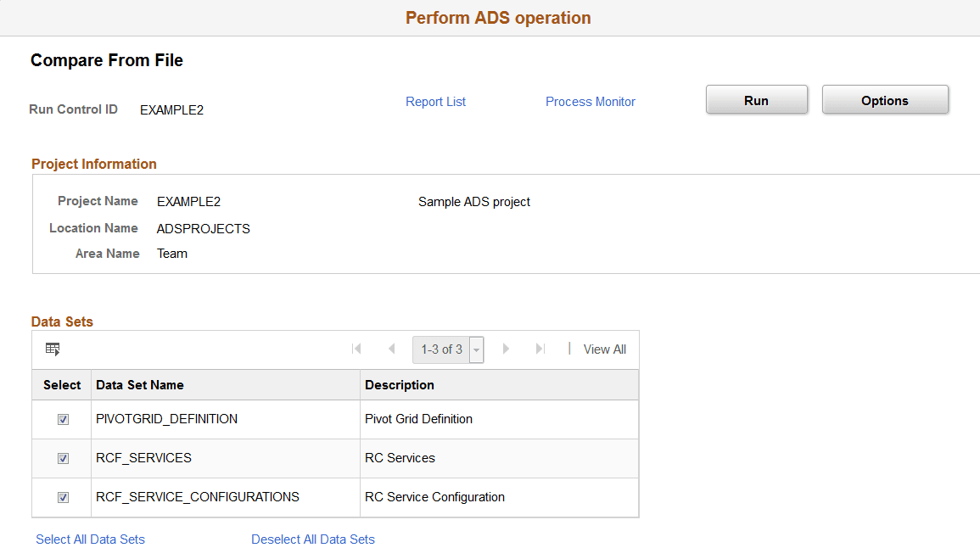Click the Description column header
Image resolution: width=980 pixels, height=559 pixels.
point(400,384)
